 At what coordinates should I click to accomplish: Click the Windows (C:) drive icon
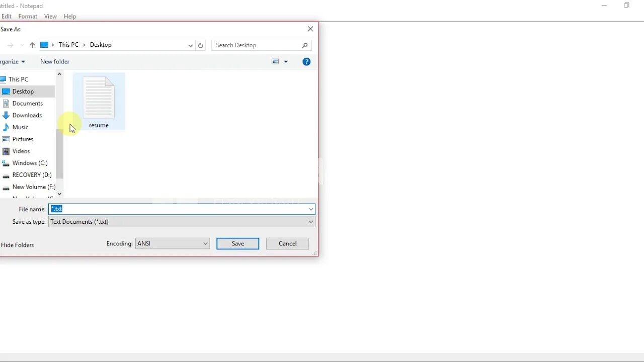(x=6, y=163)
